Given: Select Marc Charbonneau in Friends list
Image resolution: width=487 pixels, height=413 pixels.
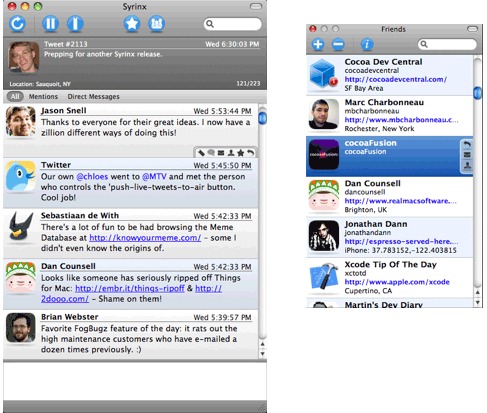Looking at the screenshot, I should click(389, 116).
